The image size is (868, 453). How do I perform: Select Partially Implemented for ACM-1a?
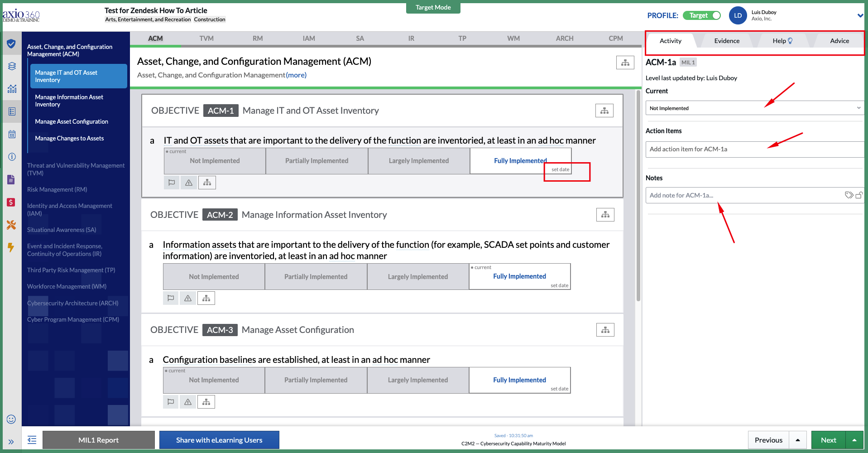[x=317, y=160]
